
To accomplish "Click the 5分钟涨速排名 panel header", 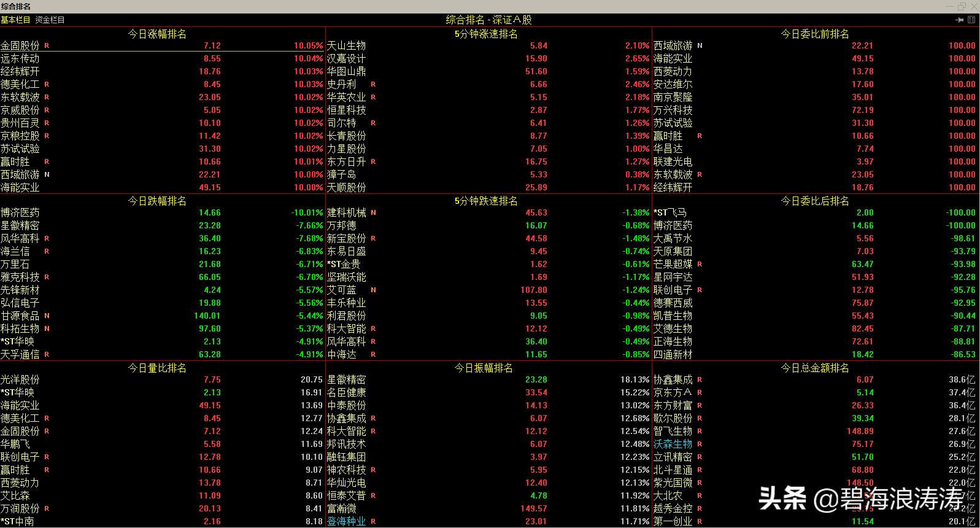I will click(x=486, y=34).
